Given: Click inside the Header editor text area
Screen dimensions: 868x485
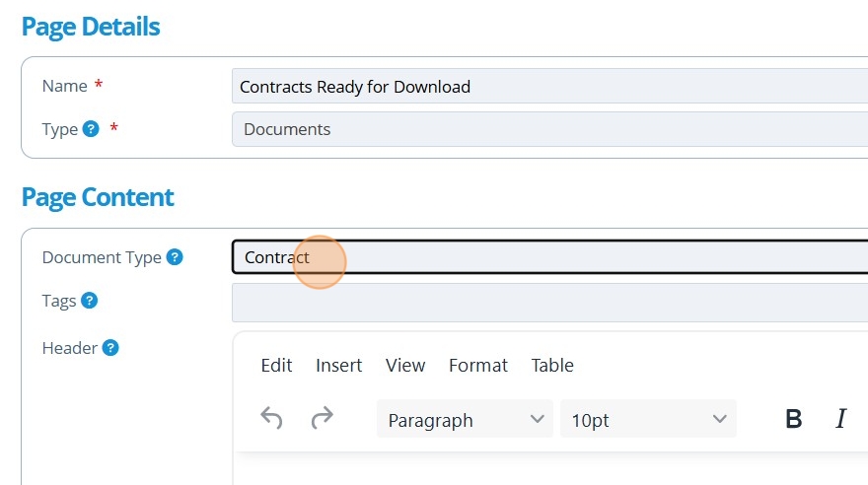Looking at the screenshot, I should pyautogui.click(x=548, y=469).
